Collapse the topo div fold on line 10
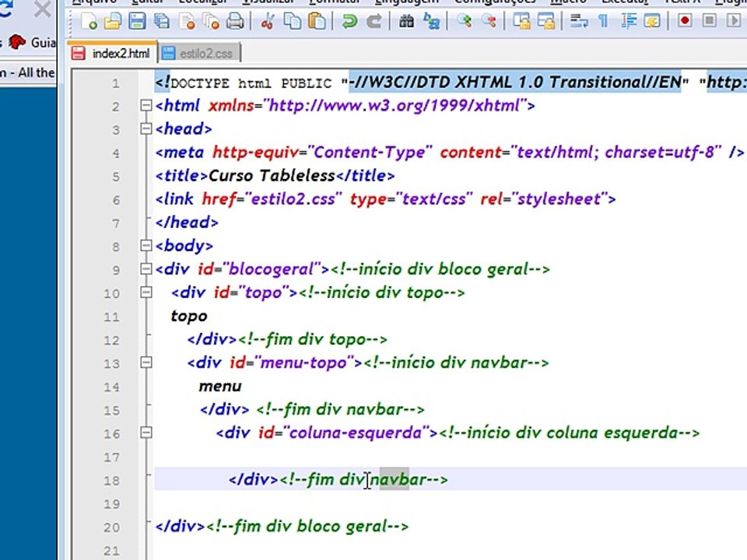Viewport: 747px width, 560px height. click(146, 292)
